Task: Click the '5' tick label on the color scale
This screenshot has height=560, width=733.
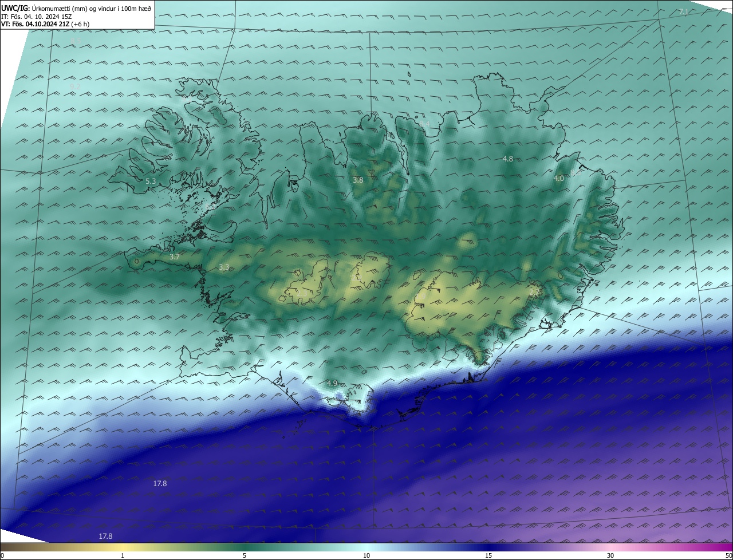Action: click(x=245, y=555)
